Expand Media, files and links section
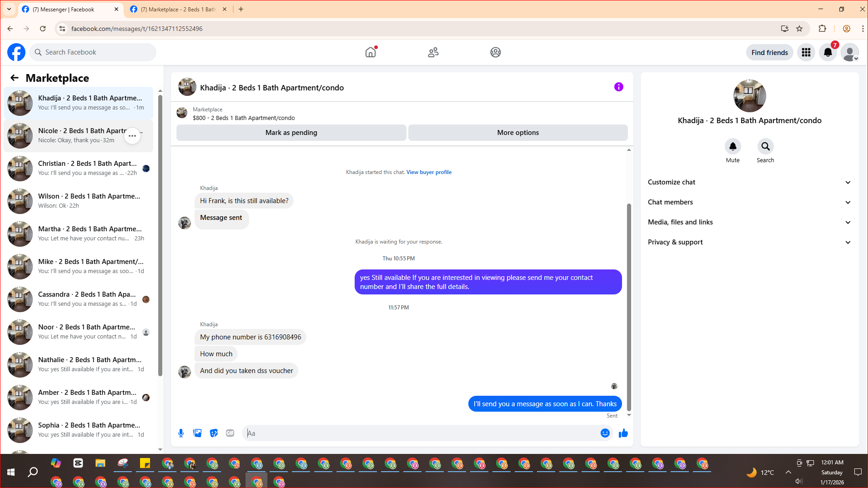This screenshot has height=488, width=868. click(x=749, y=222)
